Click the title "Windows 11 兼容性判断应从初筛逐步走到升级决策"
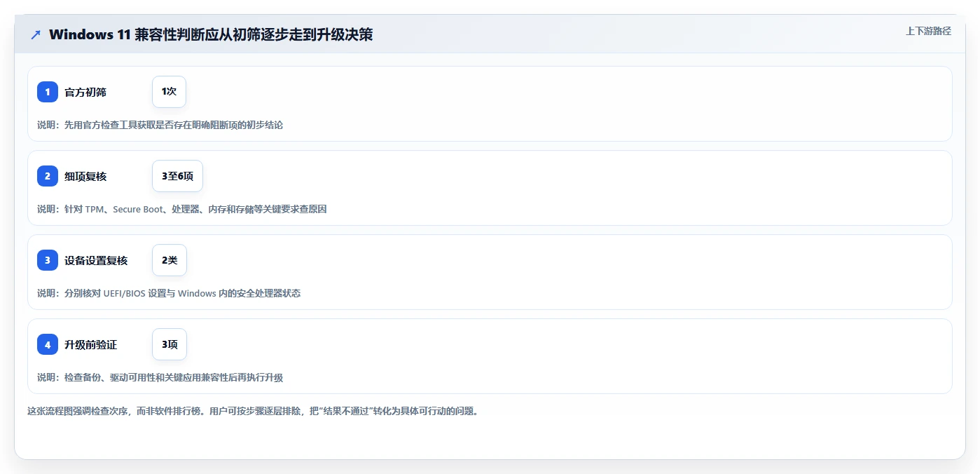 coord(211,34)
